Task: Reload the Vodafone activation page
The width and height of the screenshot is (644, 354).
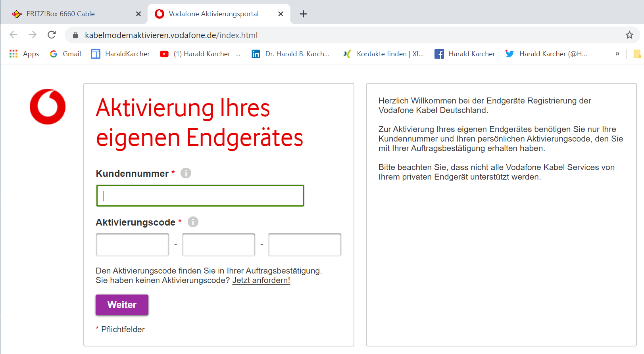Action: pyautogui.click(x=52, y=35)
